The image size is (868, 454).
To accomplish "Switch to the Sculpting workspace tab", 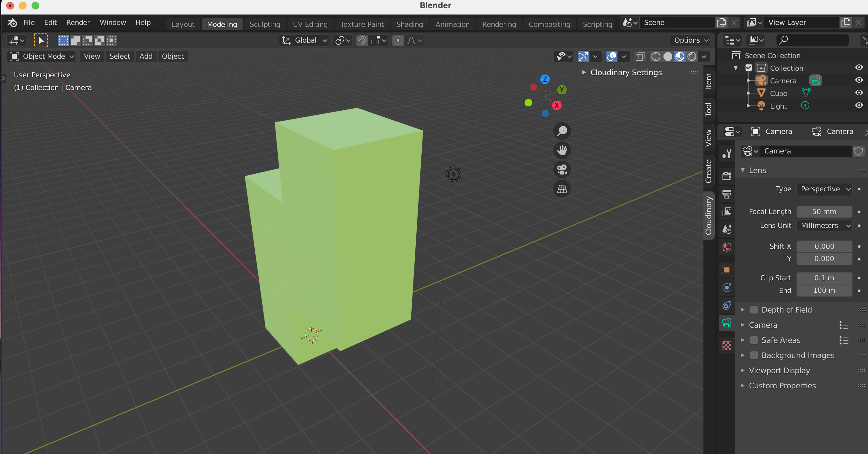I will click(x=265, y=24).
